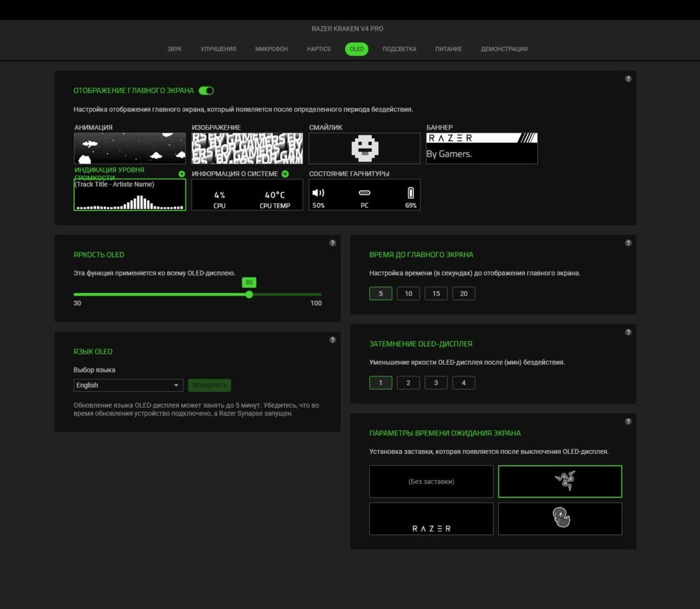This screenshot has height=609, width=700.
Task: Open help icon in ЯЗЫК OLED panel
Action: click(x=333, y=340)
